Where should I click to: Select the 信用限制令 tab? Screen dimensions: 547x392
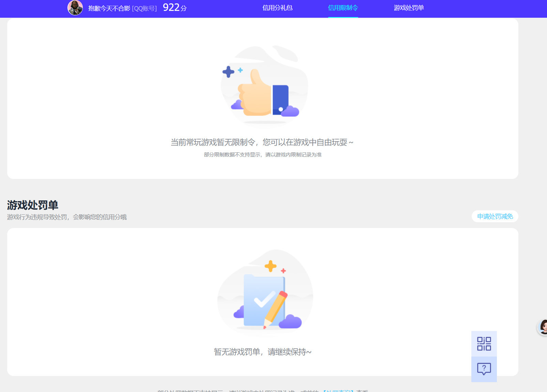[343, 8]
